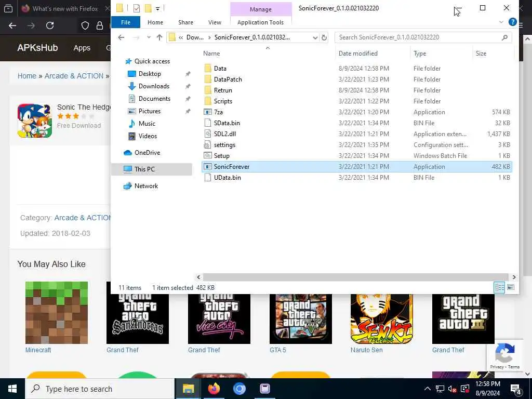Select Documents in navigation pane
The width and height of the screenshot is (532, 399).
point(154,99)
